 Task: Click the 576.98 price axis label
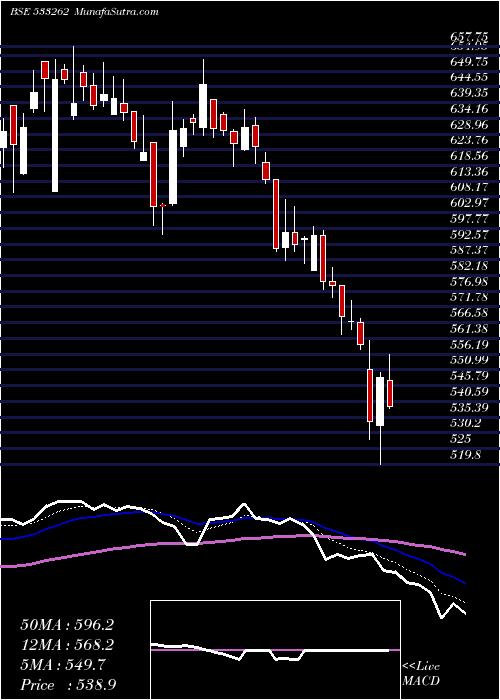[469, 282]
